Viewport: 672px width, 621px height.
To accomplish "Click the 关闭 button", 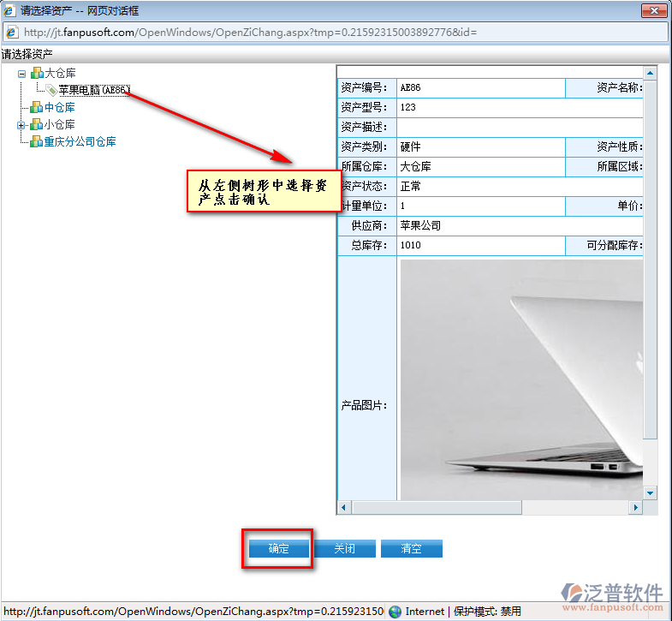I will coord(345,548).
